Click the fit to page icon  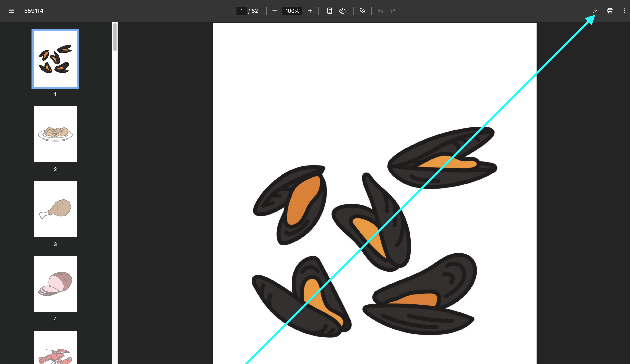(x=329, y=11)
